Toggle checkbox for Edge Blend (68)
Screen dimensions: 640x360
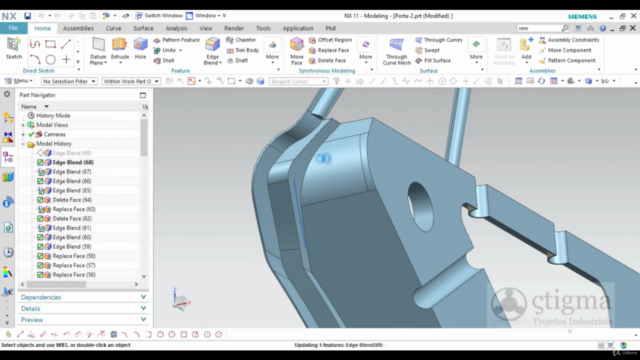tap(40, 162)
